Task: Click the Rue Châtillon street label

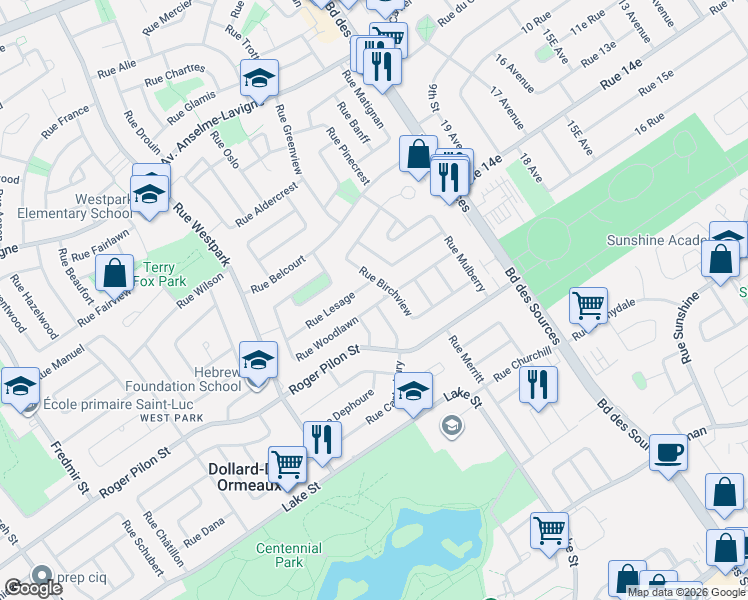Action: (x=163, y=538)
